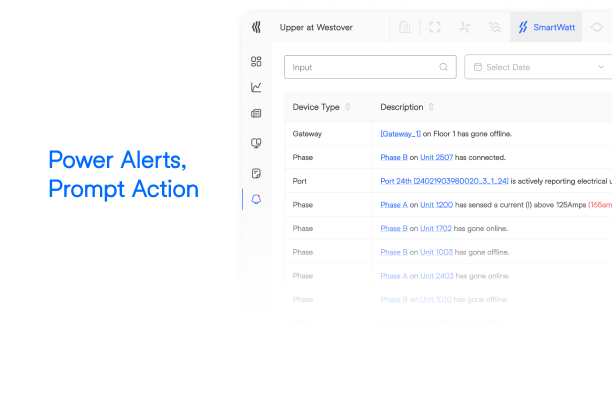The width and height of the screenshot is (612, 403).
Task: Open the line chart sidebar icon
Action: [x=256, y=87]
